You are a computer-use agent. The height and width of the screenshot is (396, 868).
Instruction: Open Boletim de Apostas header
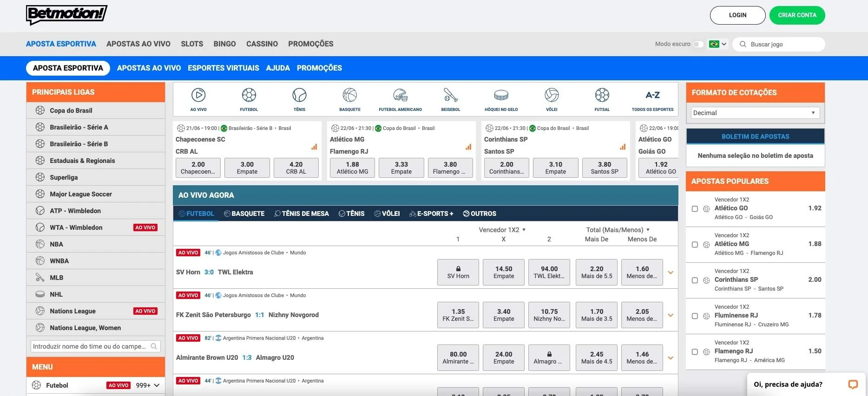tap(755, 136)
